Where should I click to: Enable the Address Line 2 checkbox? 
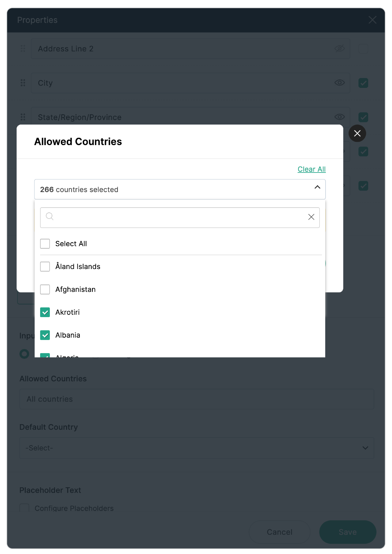pyautogui.click(x=363, y=49)
